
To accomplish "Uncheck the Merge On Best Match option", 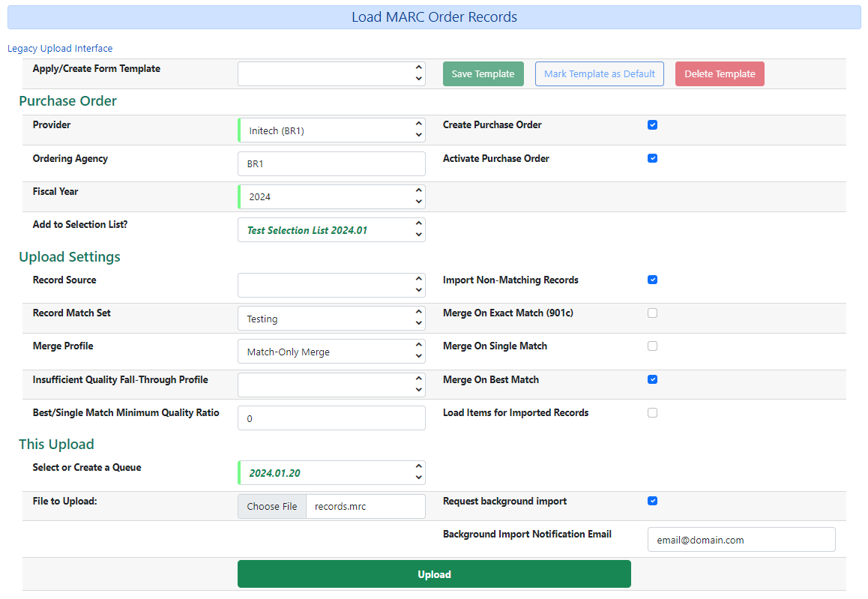I will pos(652,379).
